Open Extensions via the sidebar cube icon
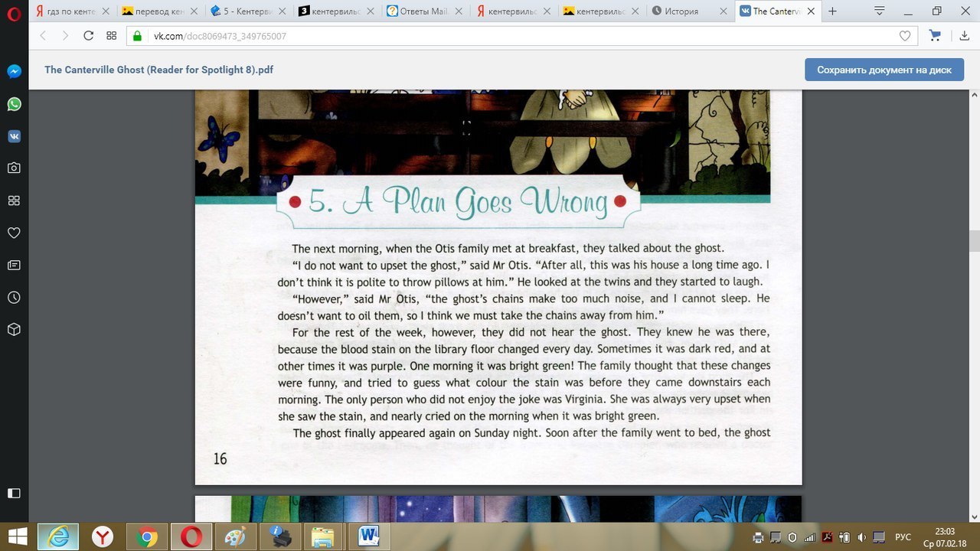 tap(14, 330)
